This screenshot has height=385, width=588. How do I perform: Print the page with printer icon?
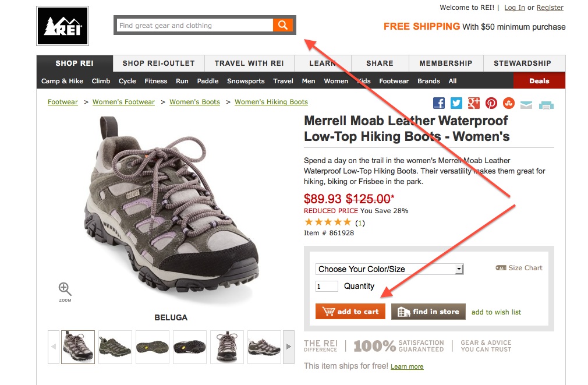pos(546,105)
